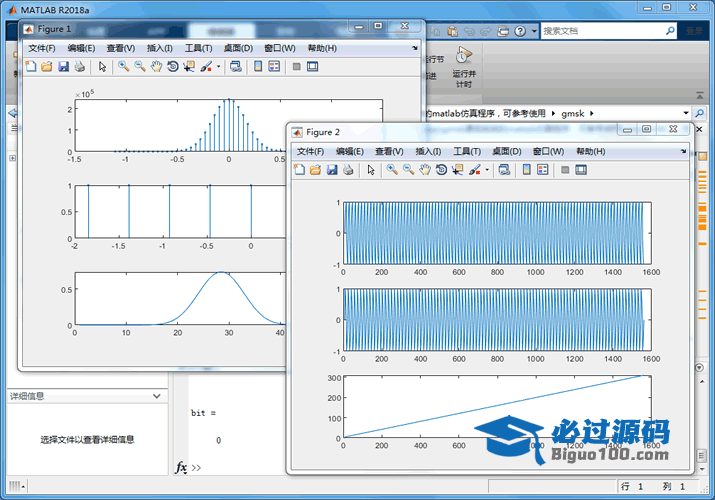Open 查看(V) menu in Figure 2

[x=389, y=151]
